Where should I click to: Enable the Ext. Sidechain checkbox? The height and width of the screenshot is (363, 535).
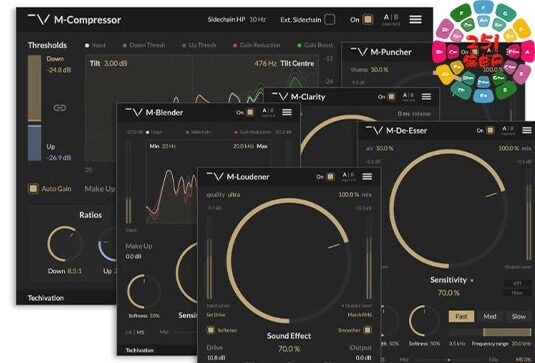point(330,19)
